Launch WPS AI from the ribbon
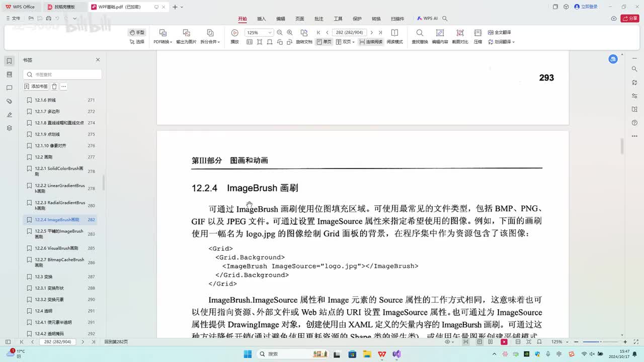644x362 pixels. [x=428, y=19]
